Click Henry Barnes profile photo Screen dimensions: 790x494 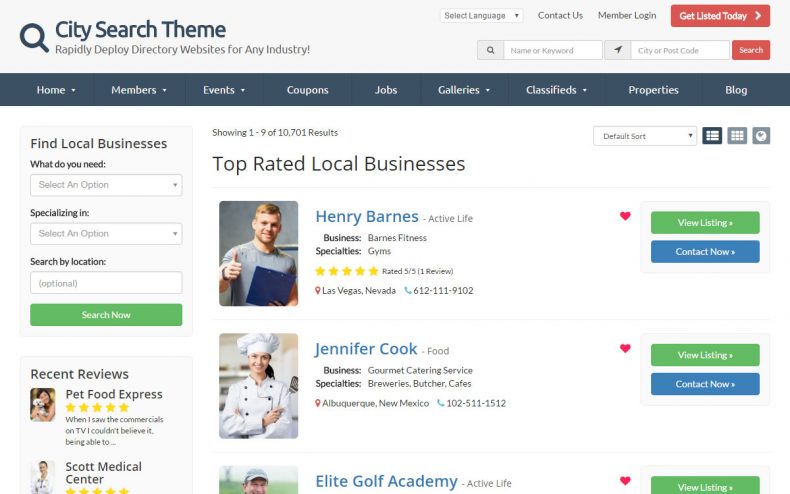pos(258,254)
